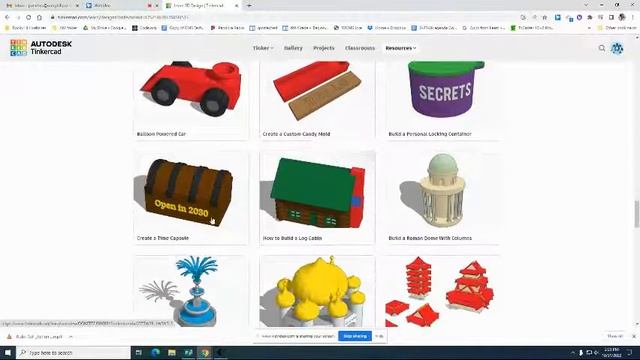Expand the bookmarks bar overflow chevron
Screen dimensions: 640x360
589,28
